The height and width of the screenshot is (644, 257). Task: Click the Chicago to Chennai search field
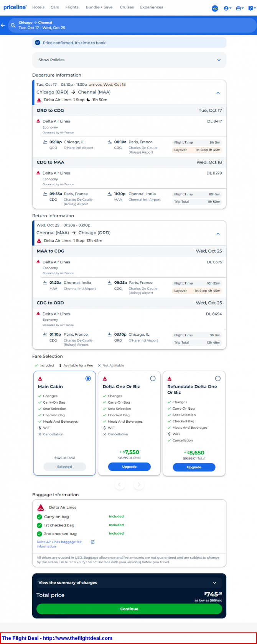pyautogui.click(x=132, y=25)
